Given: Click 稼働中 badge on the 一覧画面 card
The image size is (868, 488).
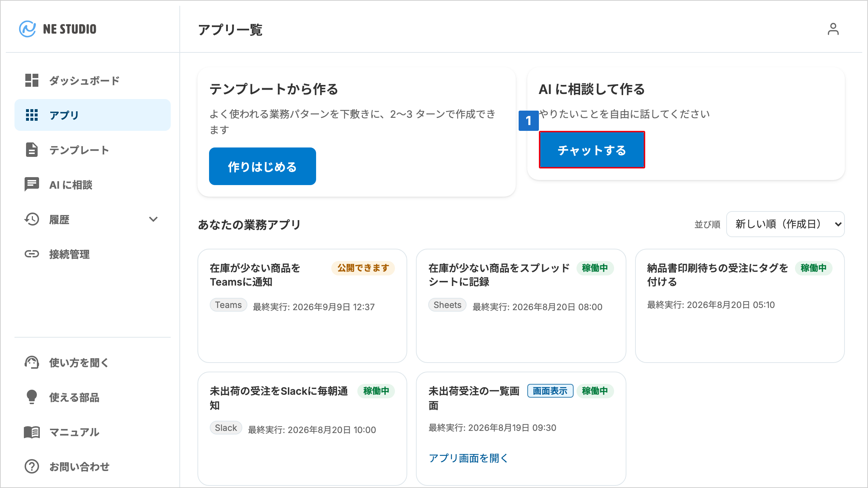Looking at the screenshot, I should 595,391.
